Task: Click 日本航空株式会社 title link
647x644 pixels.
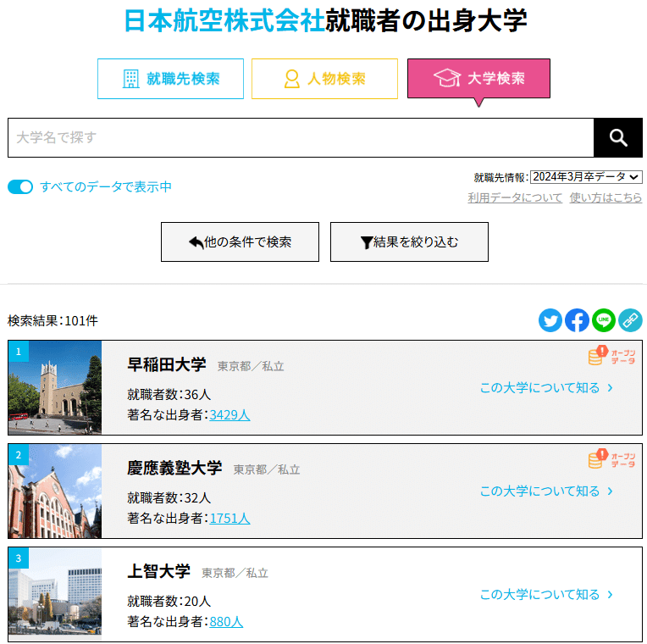Action: point(224,20)
